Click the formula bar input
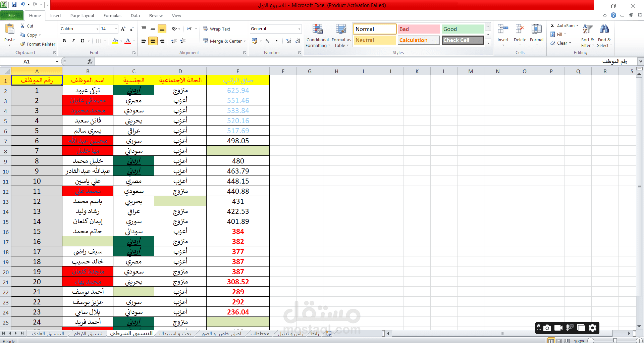Screen dimensions: 644x343 [366, 61]
